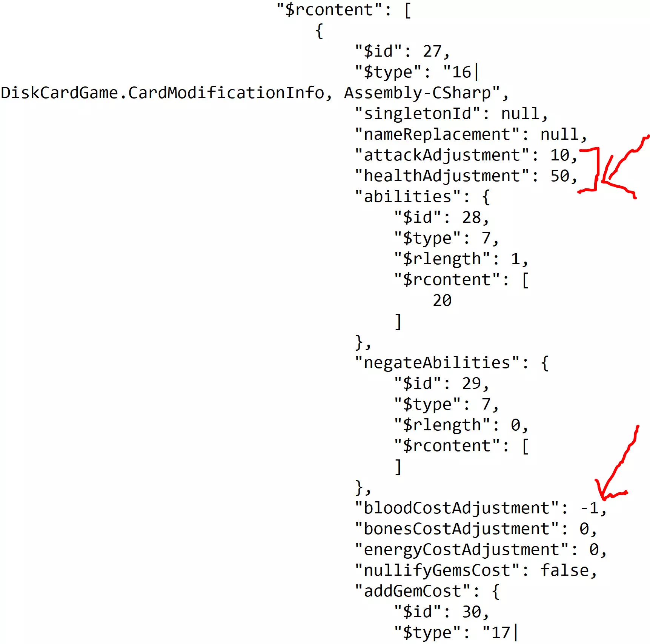Click the DiskCardGame.CardModificationInfo type text
650x644 pixels.
[x=163, y=93]
